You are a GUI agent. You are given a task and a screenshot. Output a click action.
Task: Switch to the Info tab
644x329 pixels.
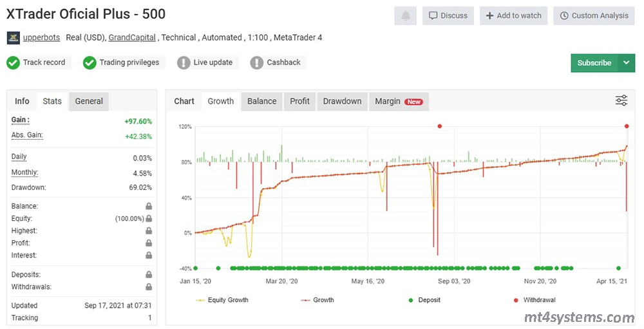pyautogui.click(x=22, y=101)
